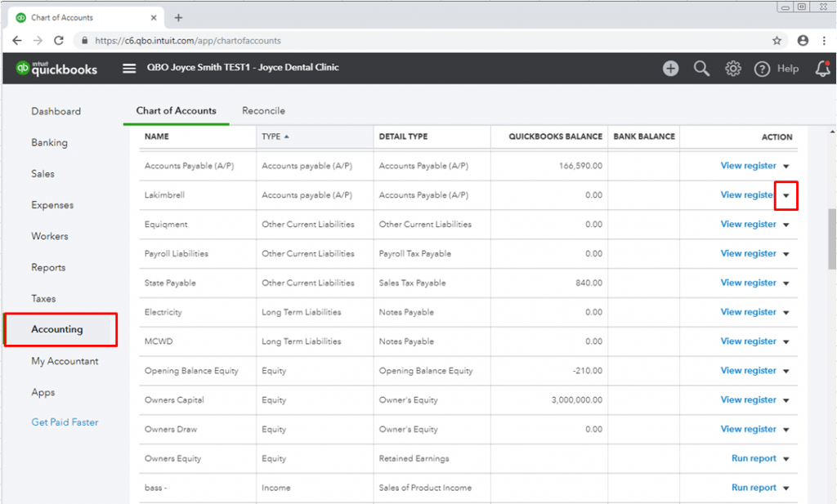Open Banking in sidebar
Viewport: 837px width, 504px height.
point(49,143)
